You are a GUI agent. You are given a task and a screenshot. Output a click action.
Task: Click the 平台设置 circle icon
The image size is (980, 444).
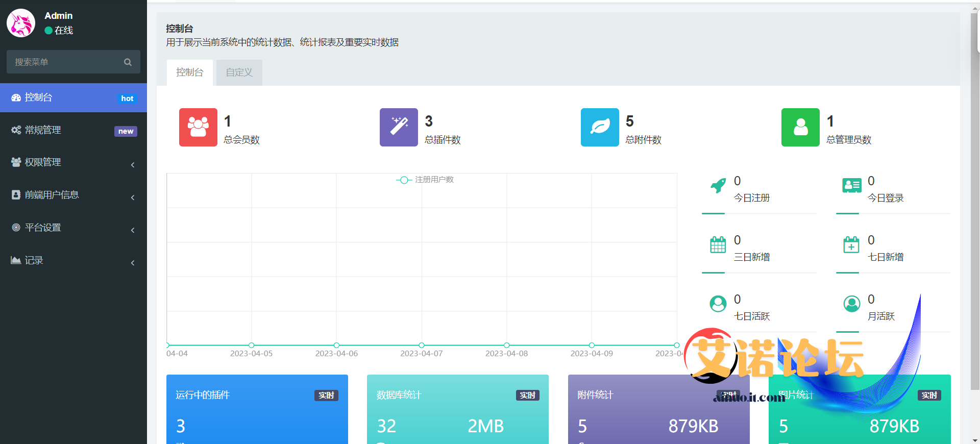tap(16, 227)
